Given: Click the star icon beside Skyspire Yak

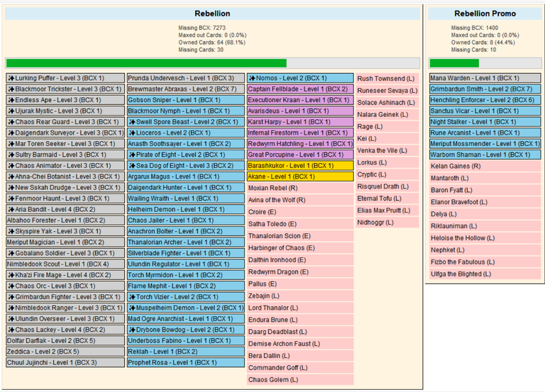Looking at the screenshot, I should coord(11,231).
